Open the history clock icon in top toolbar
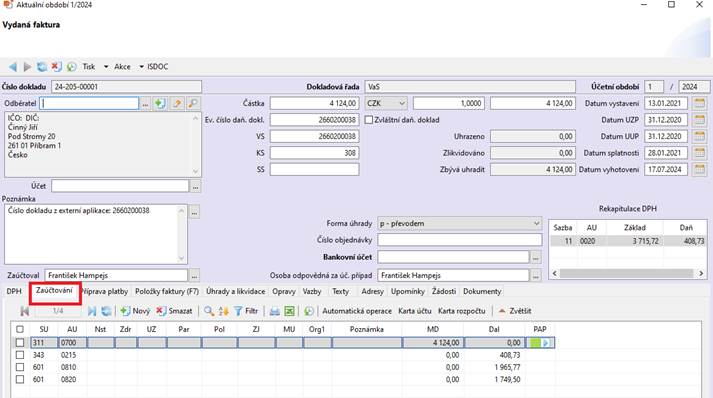The height and width of the screenshot is (398, 713). (71, 67)
